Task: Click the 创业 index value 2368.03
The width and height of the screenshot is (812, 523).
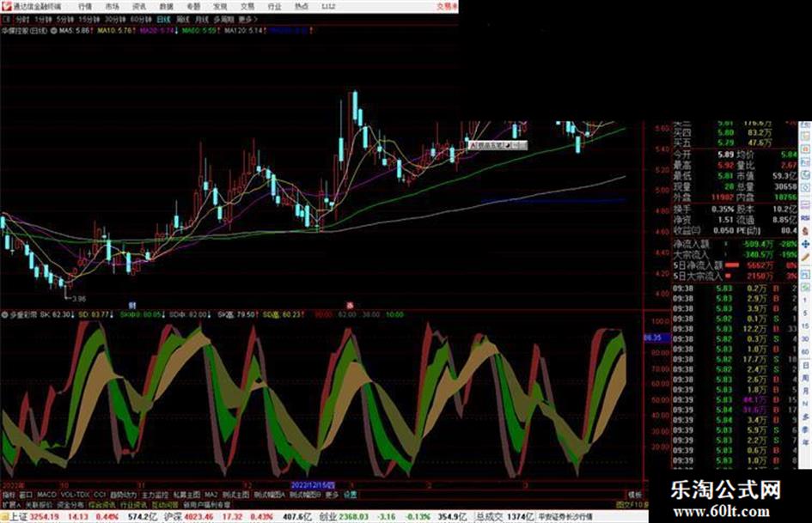Action: pyautogui.click(x=354, y=517)
